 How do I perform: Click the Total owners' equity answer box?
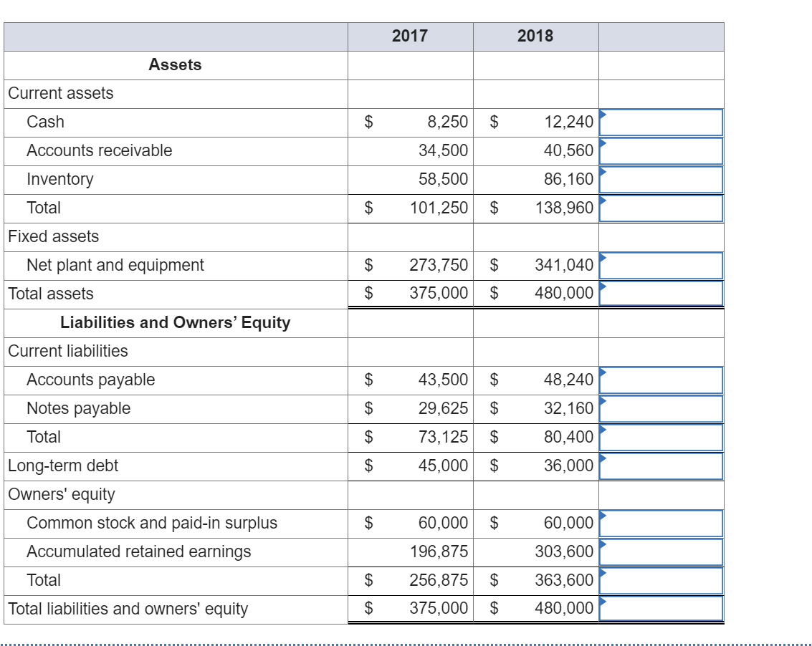(661, 580)
